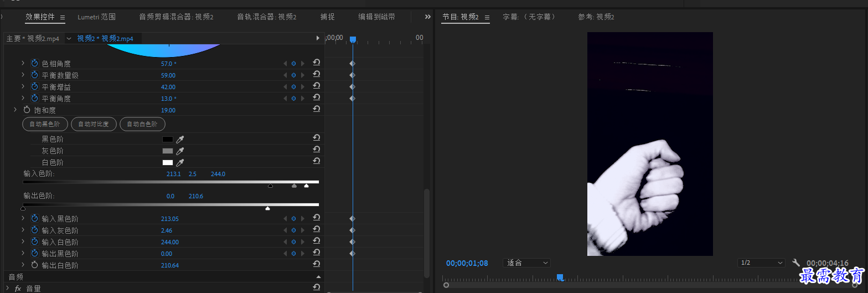Viewport: 868px width, 293px height.
Task: Reset the 黑色阶 color
Action: point(317,138)
